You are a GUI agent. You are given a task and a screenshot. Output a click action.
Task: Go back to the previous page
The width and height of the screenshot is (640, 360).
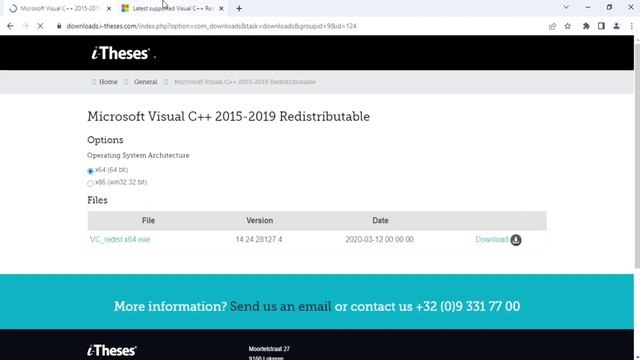tap(10, 26)
